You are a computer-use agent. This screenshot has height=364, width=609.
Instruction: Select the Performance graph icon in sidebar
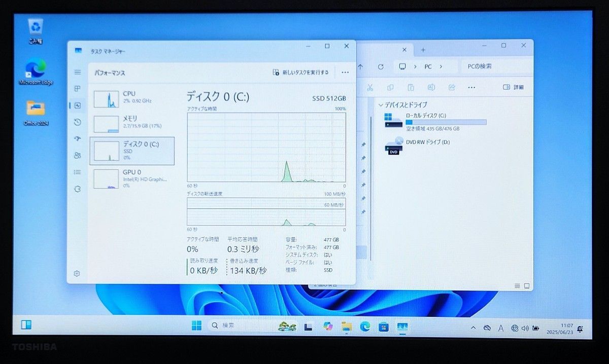[77, 105]
